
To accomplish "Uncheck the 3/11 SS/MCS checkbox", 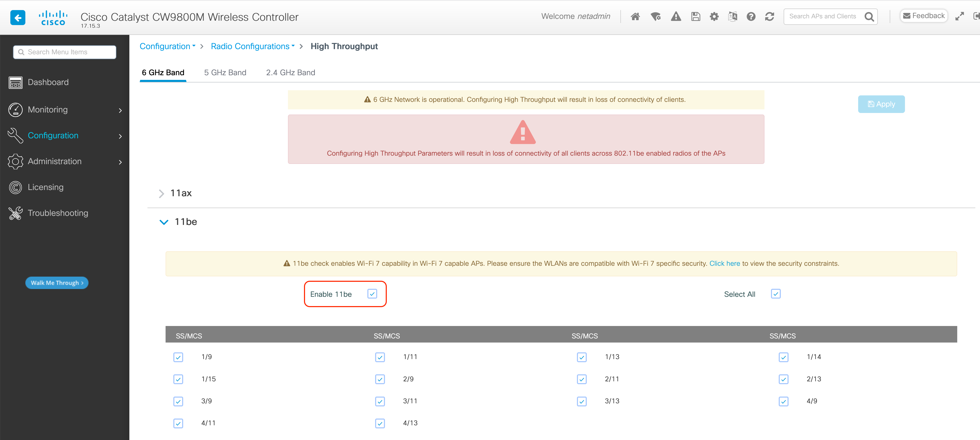I will [x=380, y=401].
